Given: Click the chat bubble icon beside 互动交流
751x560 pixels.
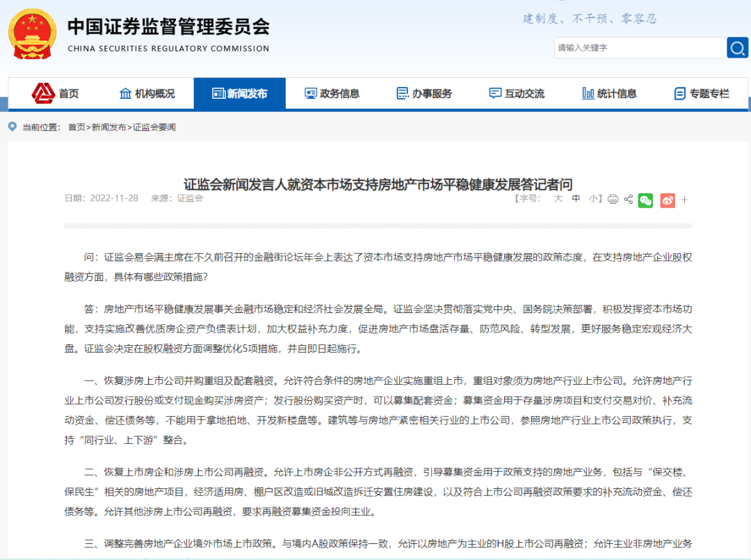Looking at the screenshot, I should (x=495, y=93).
